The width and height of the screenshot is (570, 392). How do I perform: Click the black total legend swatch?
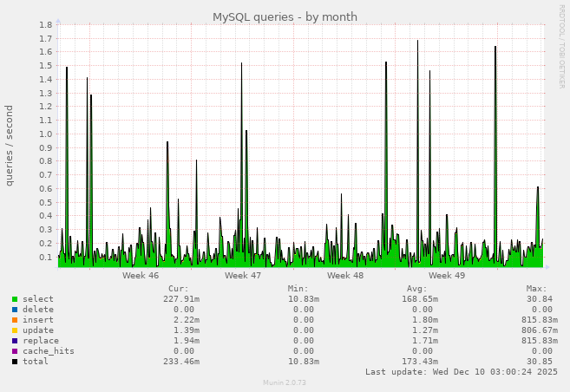click(x=15, y=362)
